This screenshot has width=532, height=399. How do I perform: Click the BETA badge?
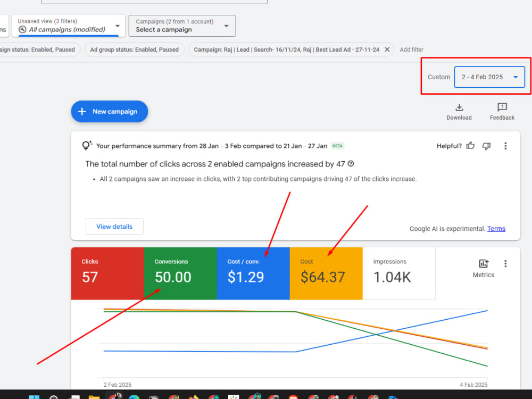point(338,146)
